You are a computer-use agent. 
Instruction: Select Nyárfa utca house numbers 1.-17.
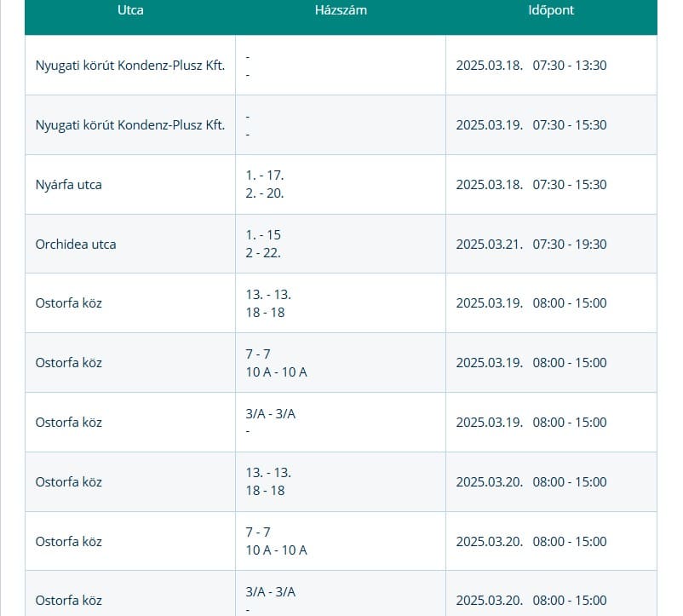[x=265, y=176]
